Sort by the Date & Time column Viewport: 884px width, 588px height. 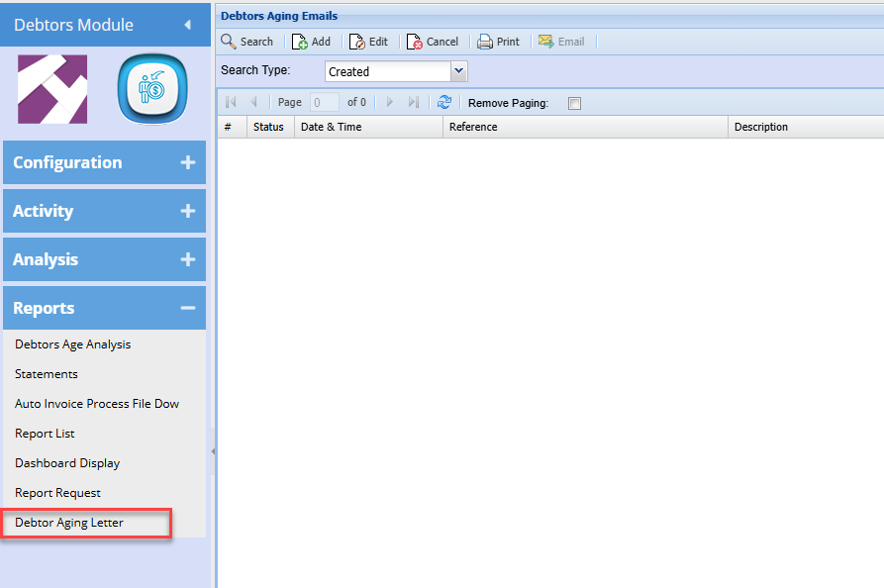(368, 127)
